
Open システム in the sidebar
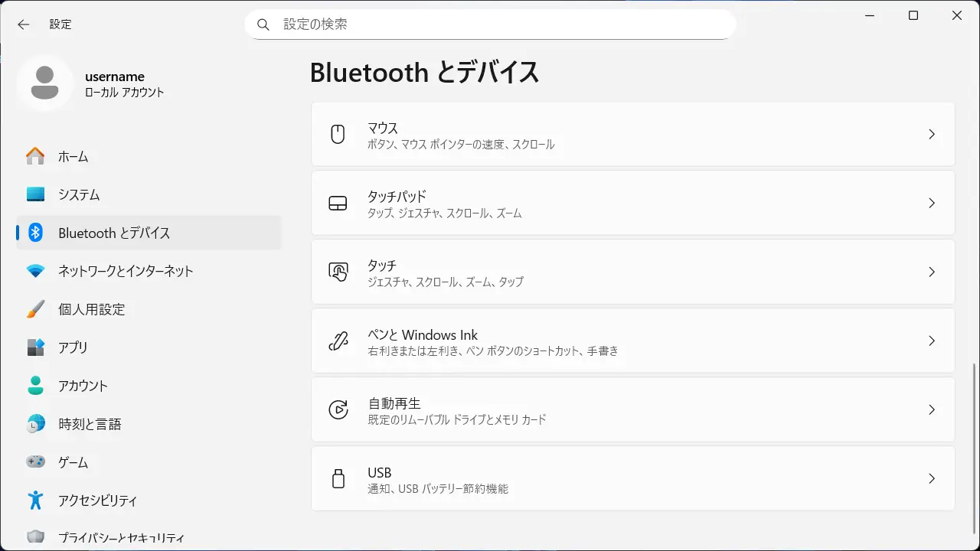(x=79, y=194)
